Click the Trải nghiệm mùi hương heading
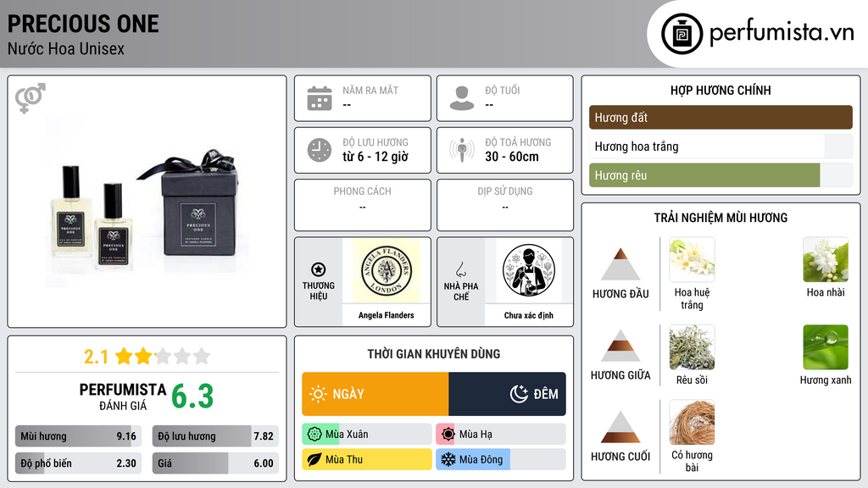 tap(721, 218)
